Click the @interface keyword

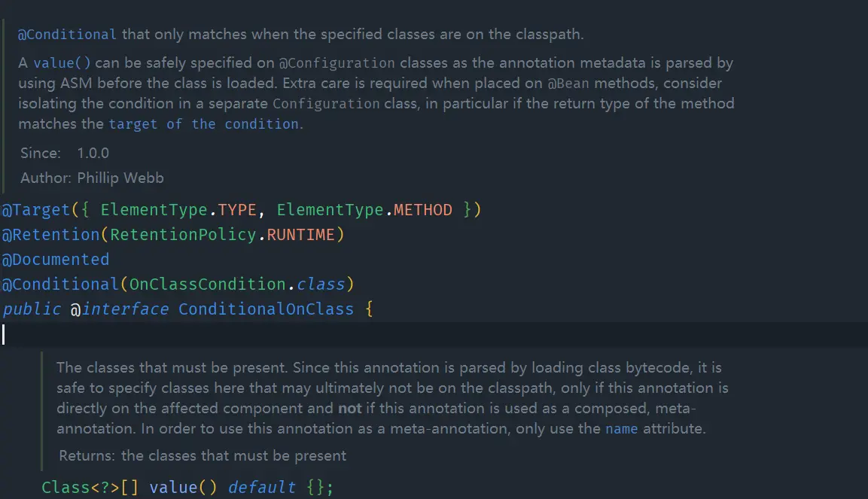pyautogui.click(x=120, y=309)
